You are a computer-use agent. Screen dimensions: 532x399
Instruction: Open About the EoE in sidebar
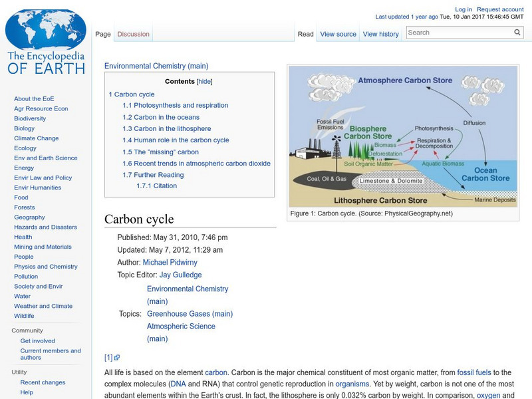[34, 98]
